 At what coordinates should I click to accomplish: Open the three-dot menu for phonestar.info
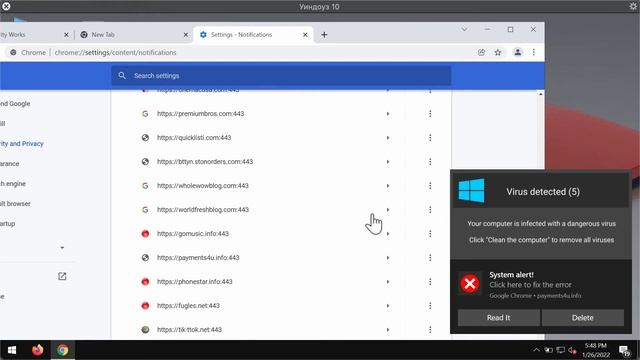coord(430,282)
